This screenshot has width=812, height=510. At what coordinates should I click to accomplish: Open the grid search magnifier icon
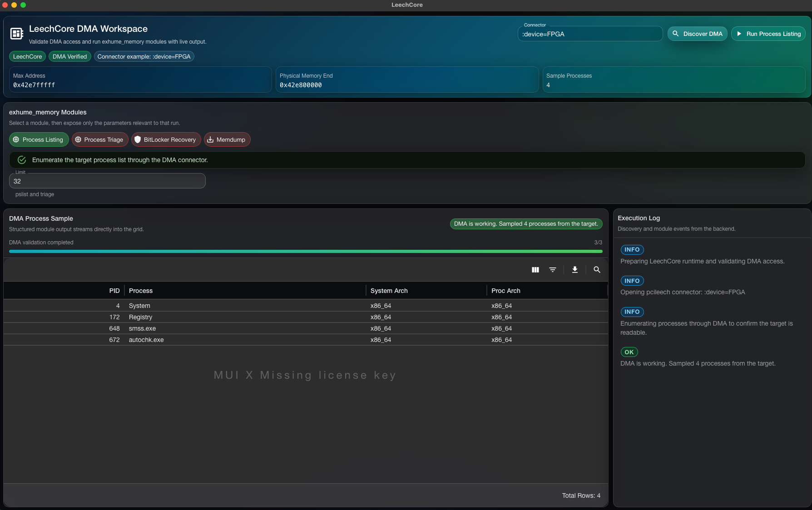point(597,270)
